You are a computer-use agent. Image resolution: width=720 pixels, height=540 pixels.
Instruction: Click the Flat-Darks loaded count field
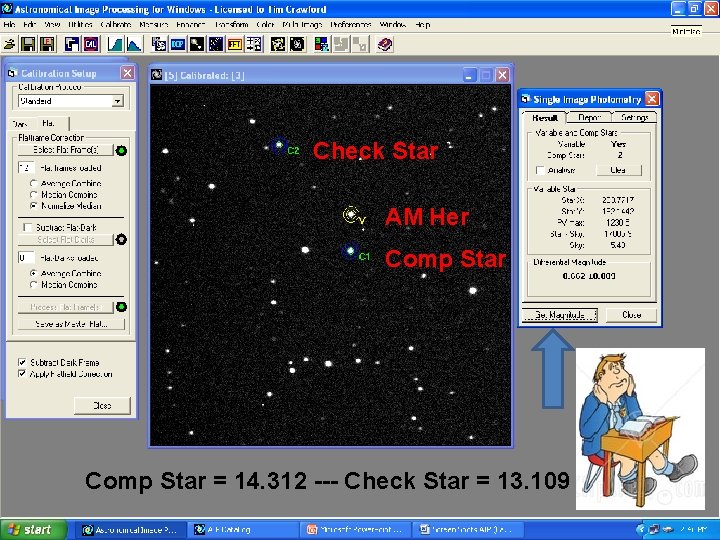click(x=26, y=258)
